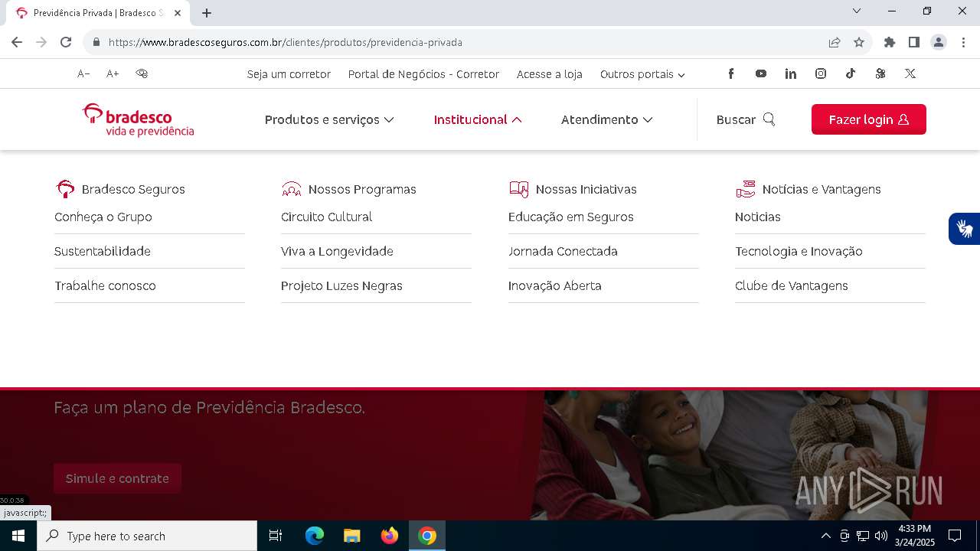The width and height of the screenshot is (980, 551).
Task: Close the Previdência Privada tab
Action: (178, 13)
